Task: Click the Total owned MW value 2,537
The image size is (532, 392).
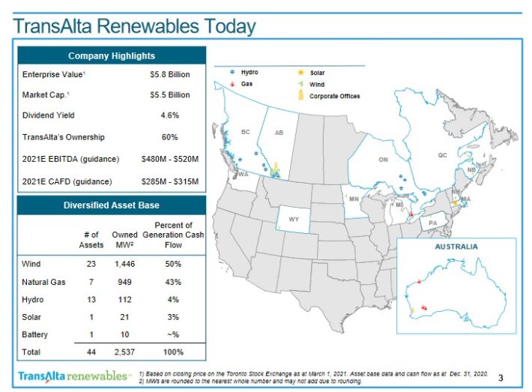Action: click(x=123, y=351)
